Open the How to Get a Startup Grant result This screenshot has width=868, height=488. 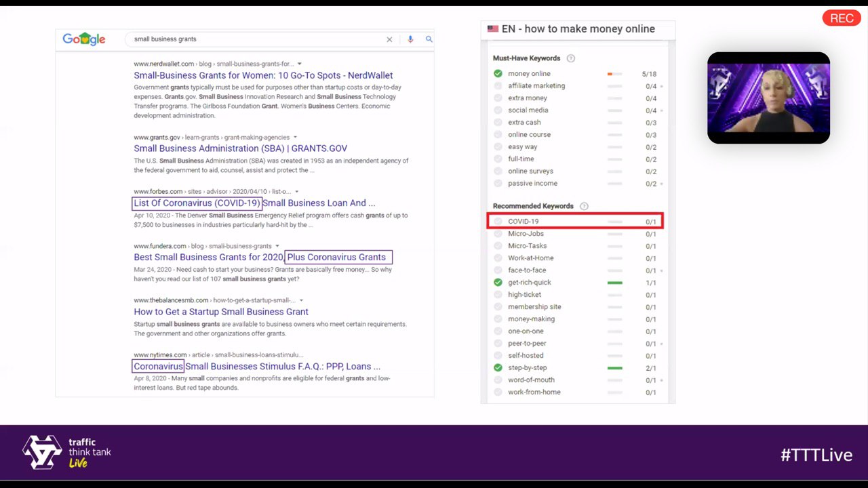(x=221, y=312)
